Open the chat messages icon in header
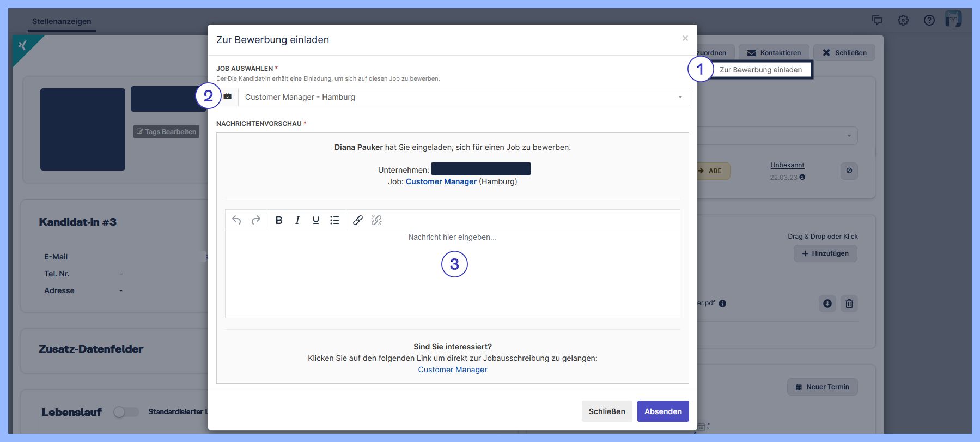 pos(877,20)
